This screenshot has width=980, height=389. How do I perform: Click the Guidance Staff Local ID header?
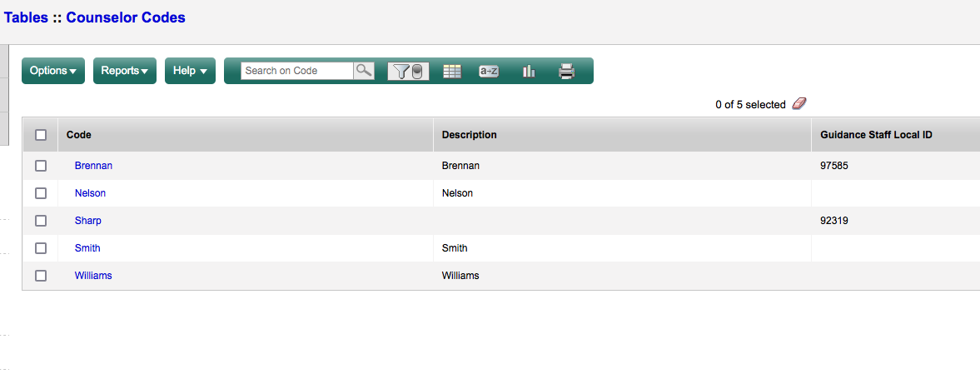tap(876, 135)
